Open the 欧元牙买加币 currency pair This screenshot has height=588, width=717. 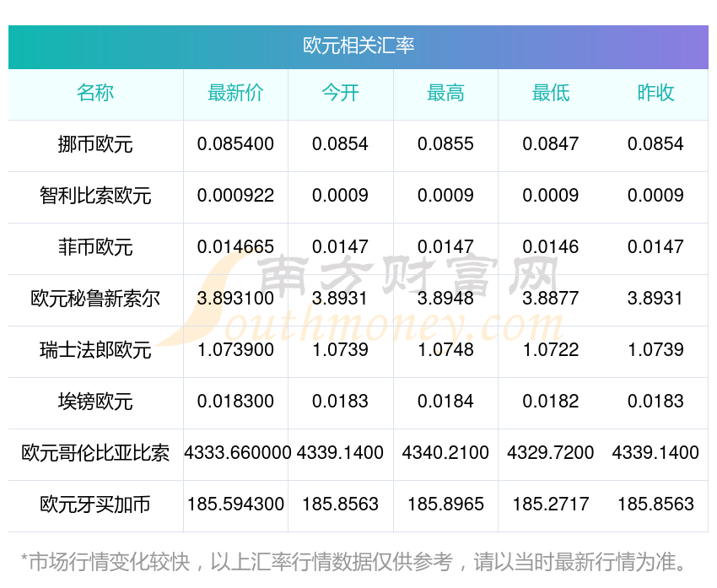[95, 505]
